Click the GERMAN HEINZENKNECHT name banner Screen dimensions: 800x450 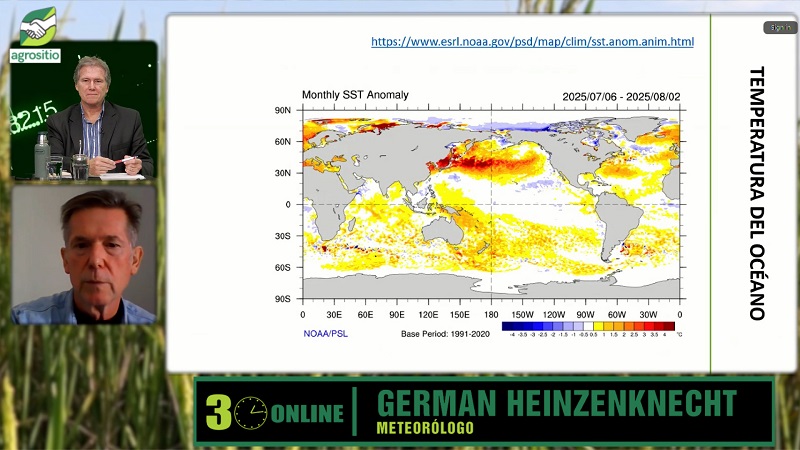click(x=556, y=402)
